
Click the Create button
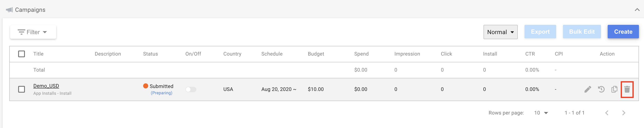tap(623, 32)
